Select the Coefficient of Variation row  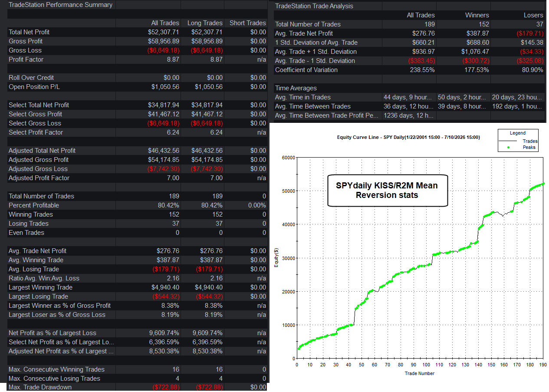pyautogui.click(x=409, y=70)
